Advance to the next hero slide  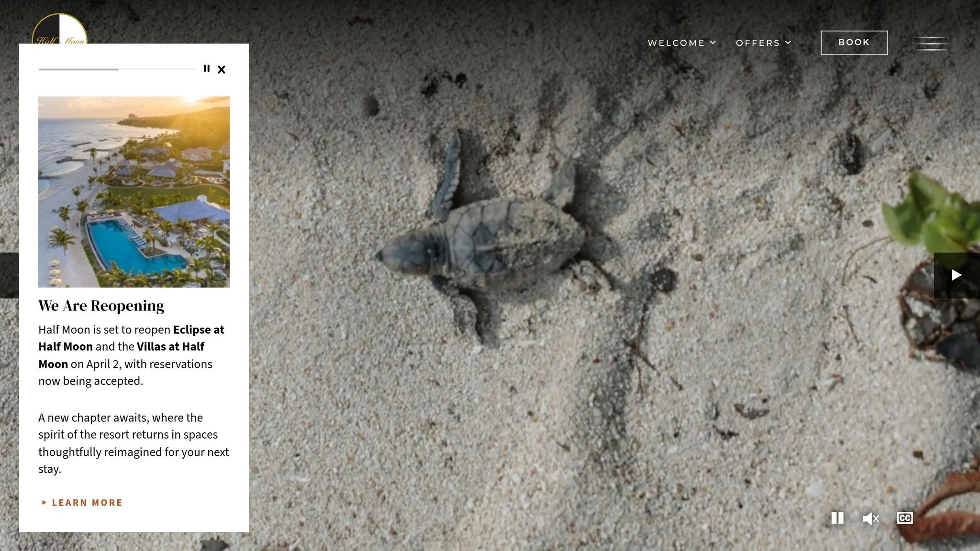point(957,275)
